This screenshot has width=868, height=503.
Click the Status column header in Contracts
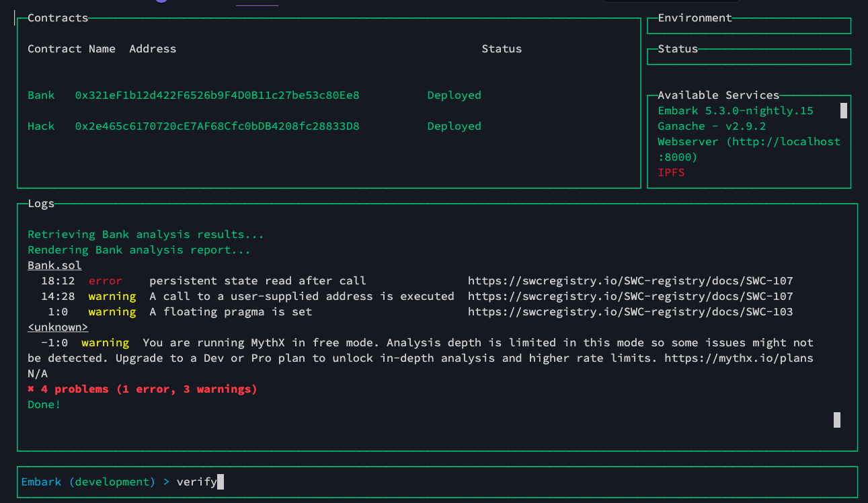click(x=502, y=48)
